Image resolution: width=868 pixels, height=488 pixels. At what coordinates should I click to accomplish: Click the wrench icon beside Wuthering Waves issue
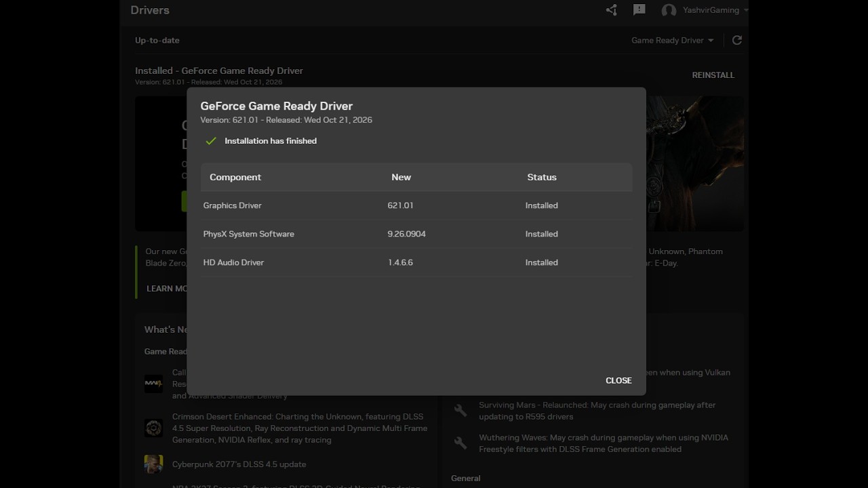(x=460, y=443)
